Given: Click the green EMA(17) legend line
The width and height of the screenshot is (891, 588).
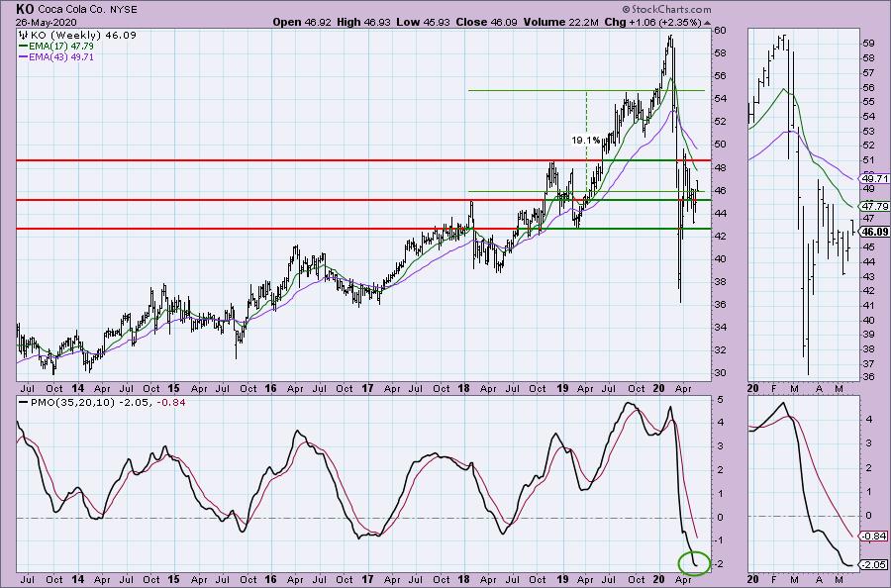Looking at the screenshot, I should coord(24,46).
